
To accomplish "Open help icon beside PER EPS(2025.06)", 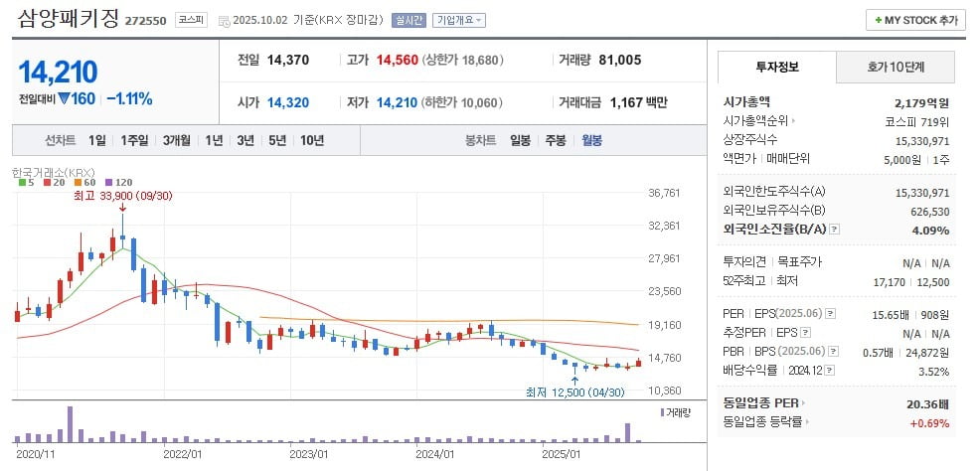I will 831,314.
